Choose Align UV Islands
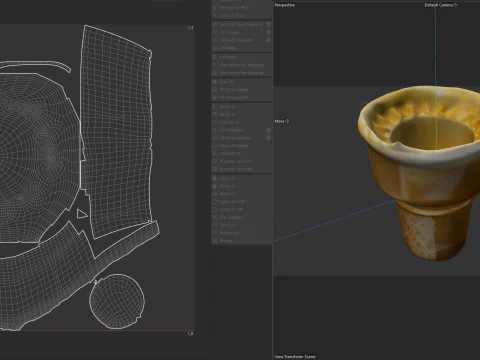 [x=241, y=146]
